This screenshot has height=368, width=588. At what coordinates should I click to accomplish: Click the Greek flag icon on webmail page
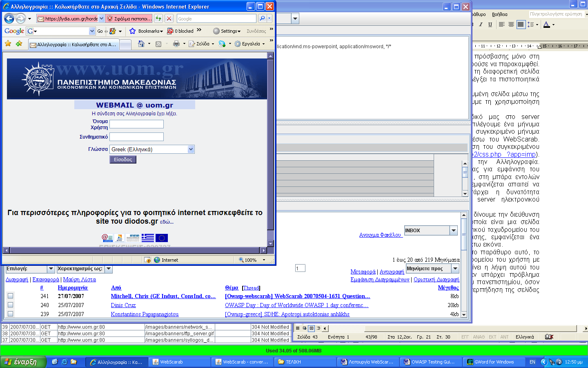(148, 238)
